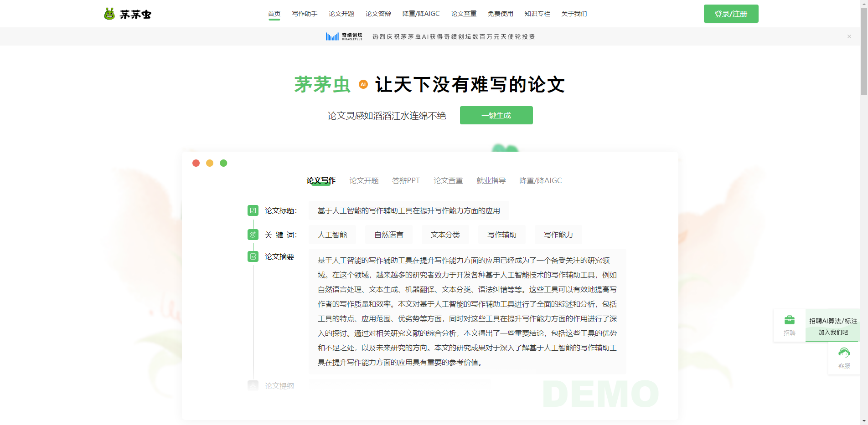Open 客服 customer service headset icon
The image size is (868, 425).
point(844,353)
